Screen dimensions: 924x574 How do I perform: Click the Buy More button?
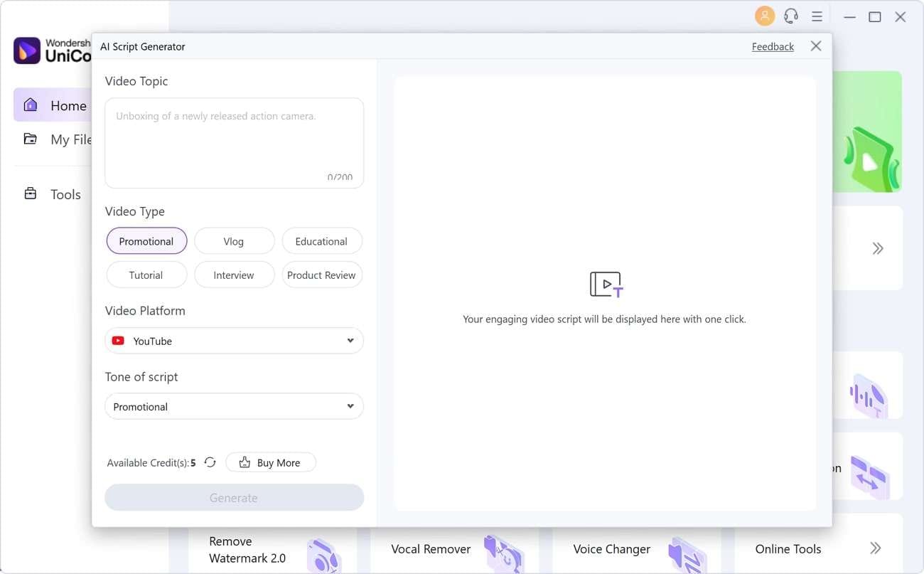pyautogui.click(x=271, y=462)
